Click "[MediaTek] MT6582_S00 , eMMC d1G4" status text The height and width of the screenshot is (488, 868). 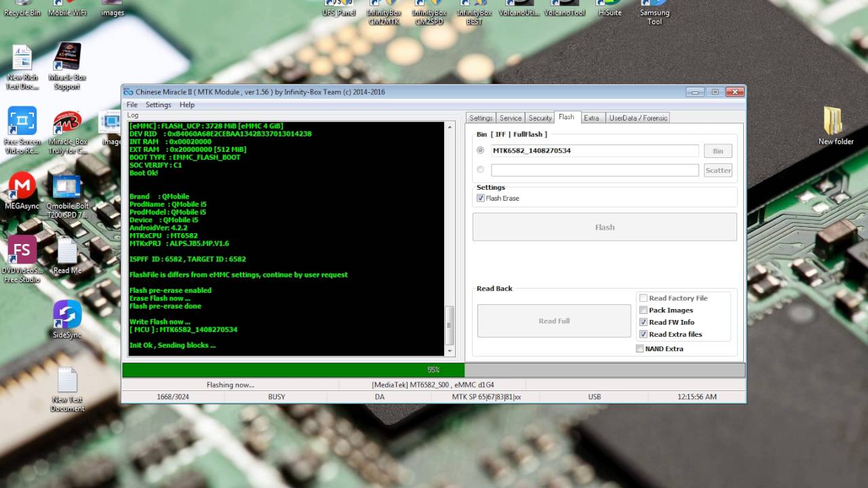[432, 385]
